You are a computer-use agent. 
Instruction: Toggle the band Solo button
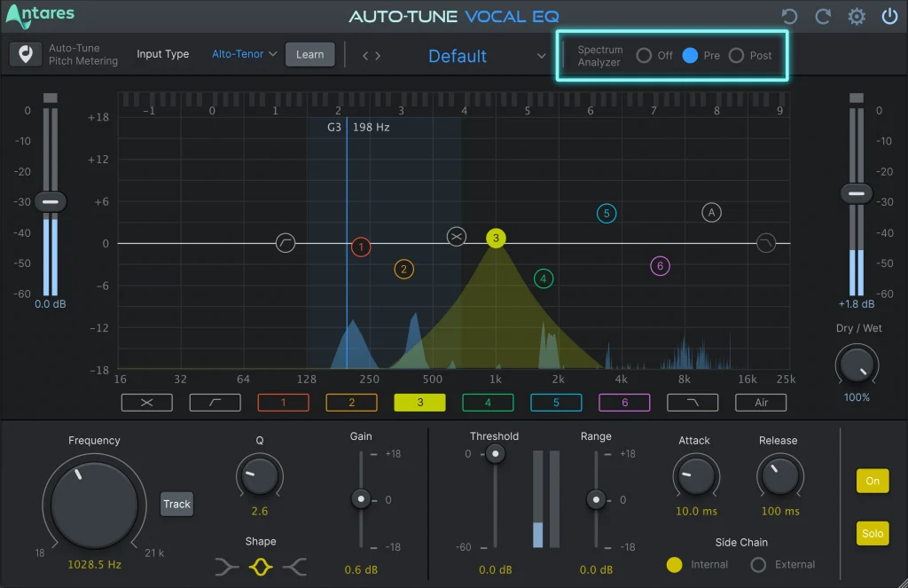click(x=873, y=534)
